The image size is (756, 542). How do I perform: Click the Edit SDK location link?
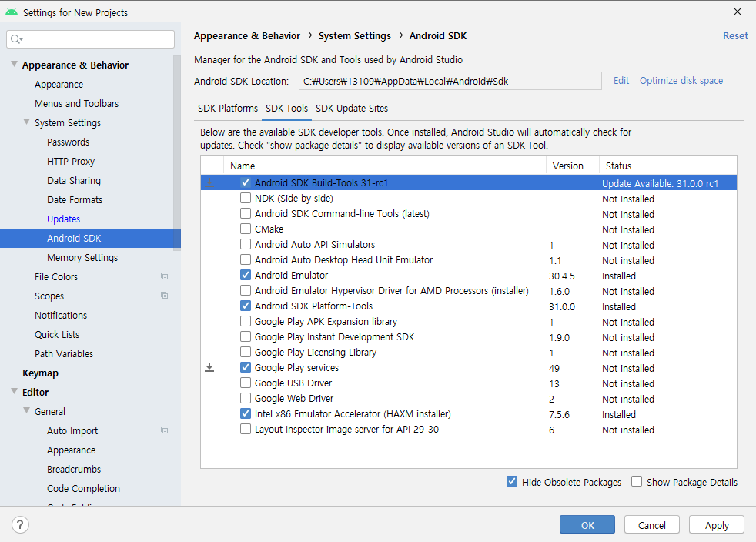[621, 81]
